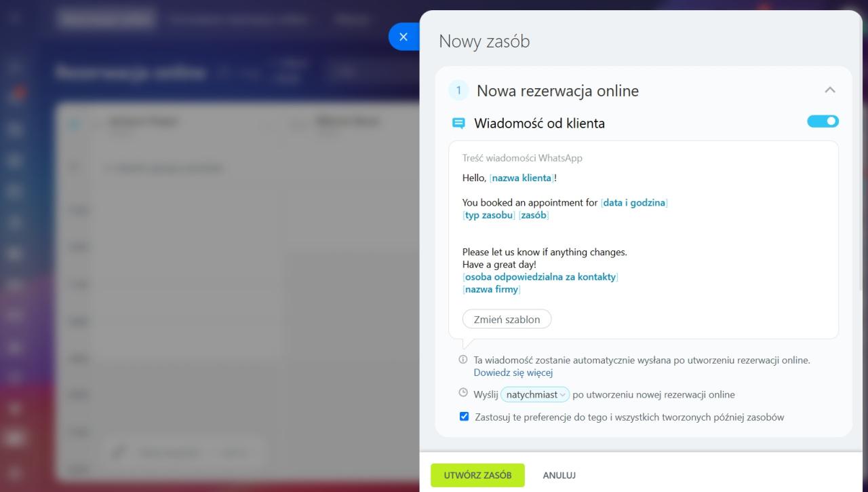Click the data i godzina placeholder
The width and height of the screenshot is (868, 492).
(x=634, y=202)
